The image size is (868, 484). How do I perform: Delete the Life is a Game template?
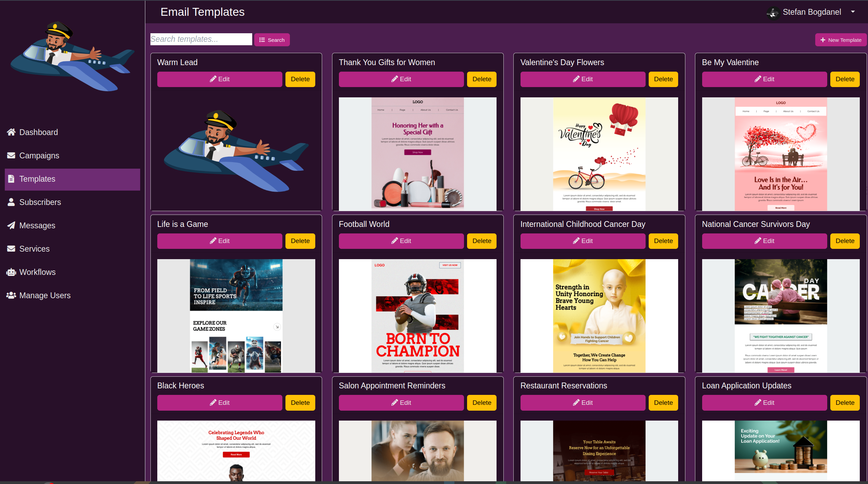(x=300, y=241)
